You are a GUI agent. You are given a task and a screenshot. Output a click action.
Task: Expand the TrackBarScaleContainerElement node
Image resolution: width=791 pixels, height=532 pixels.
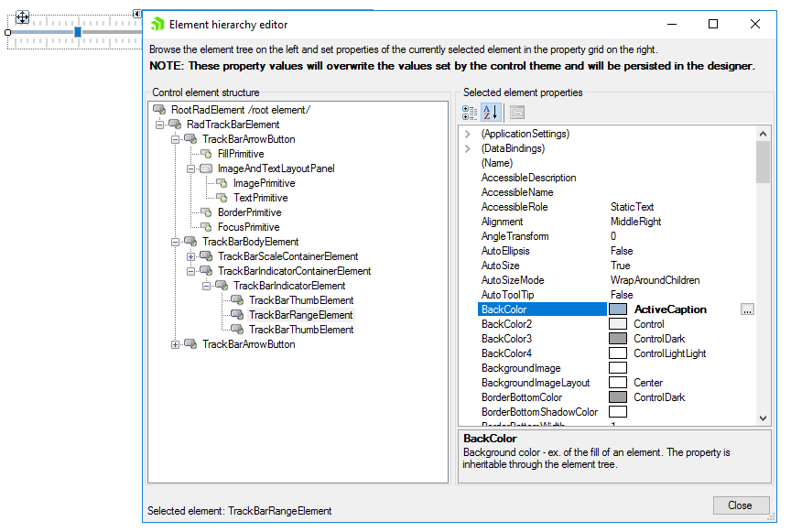pyautogui.click(x=190, y=255)
